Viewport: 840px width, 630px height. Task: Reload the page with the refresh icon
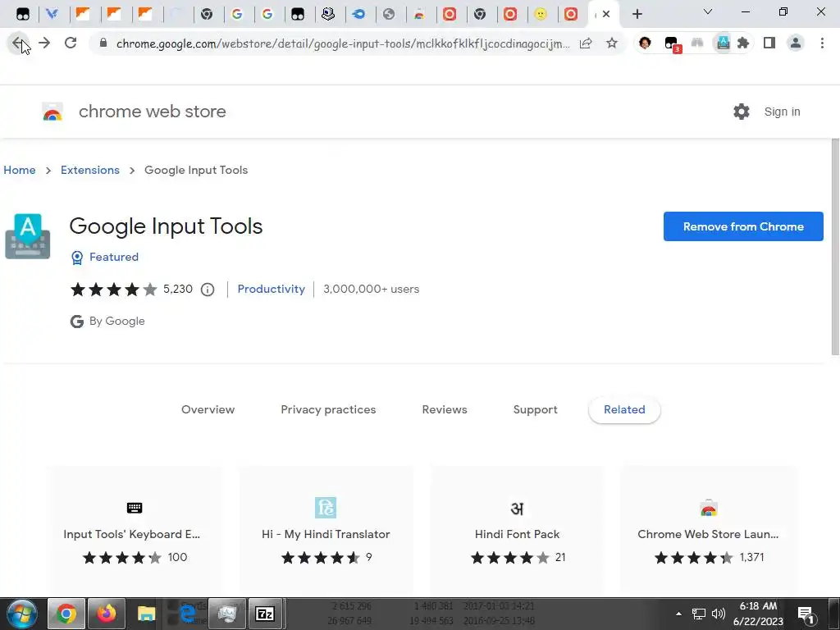pos(71,43)
